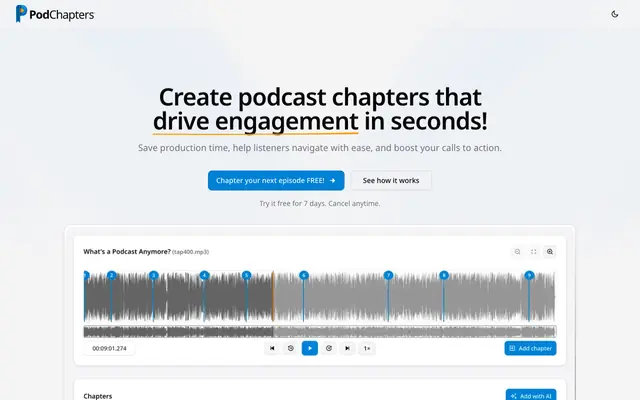The image size is (640, 400).
Task: Rewind a few seconds
Action: (291, 348)
